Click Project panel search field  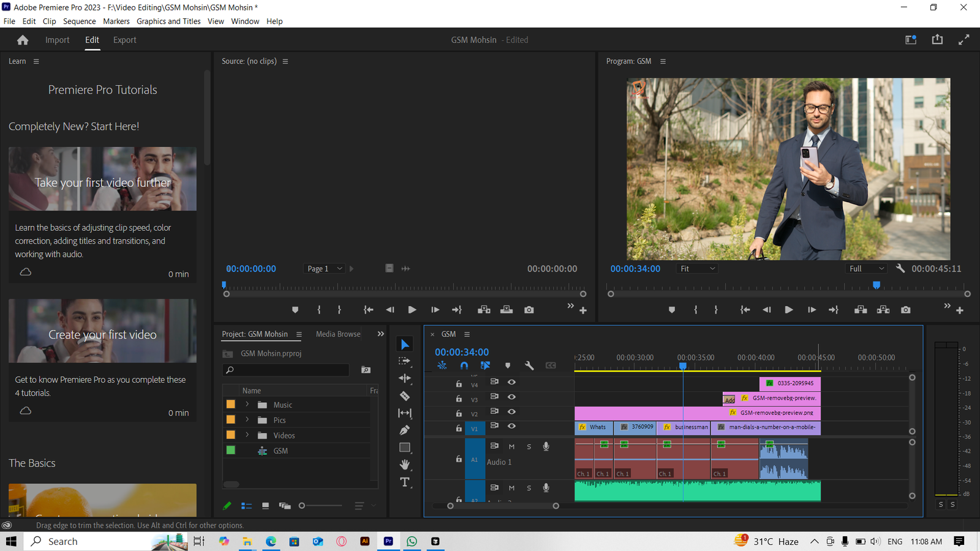[x=286, y=370]
